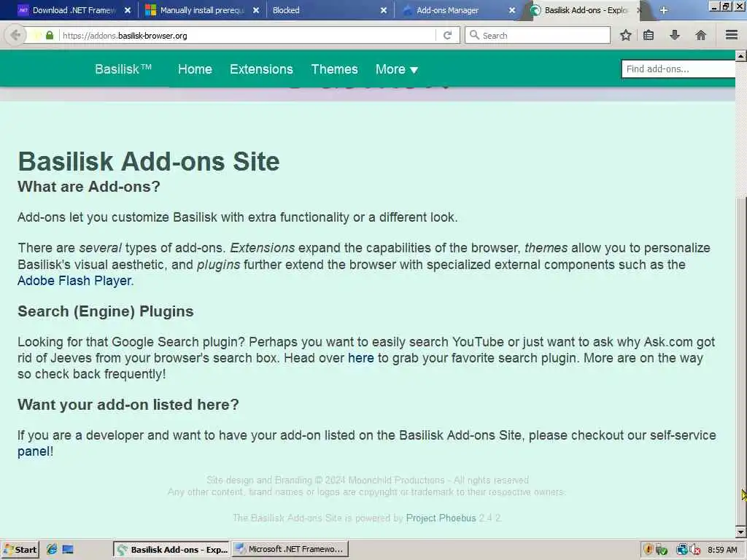Click the security shield tray icon
This screenshot has height=560, width=747.
click(648, 550)
